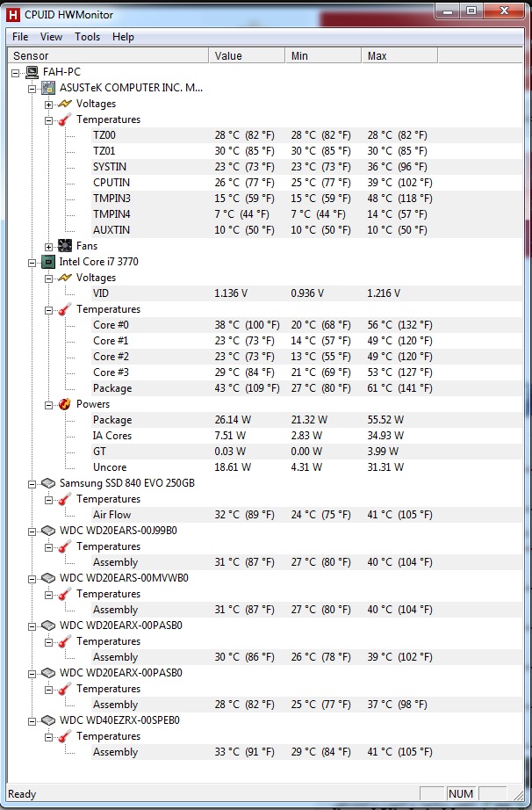Click the Min column header

323,56
